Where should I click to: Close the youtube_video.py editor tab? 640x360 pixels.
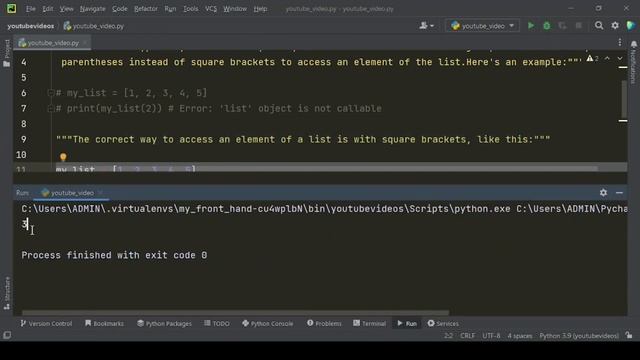click(x=85, y=43)
